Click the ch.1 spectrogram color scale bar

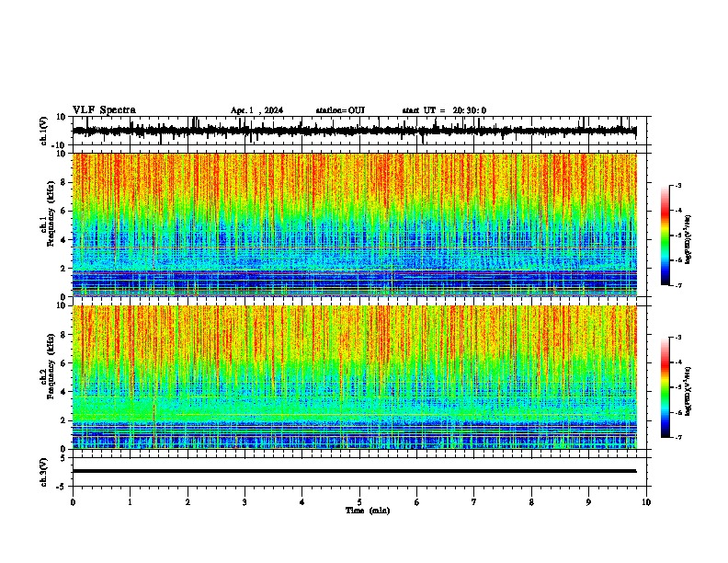point(665,236)
